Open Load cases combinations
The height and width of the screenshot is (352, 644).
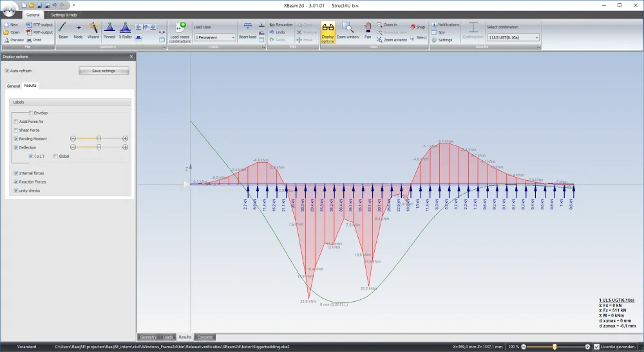click(x=180, y=32)
